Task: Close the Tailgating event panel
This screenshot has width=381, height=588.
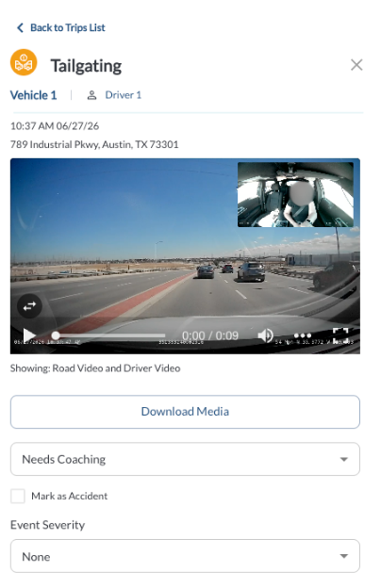Action: coord(356,65)
